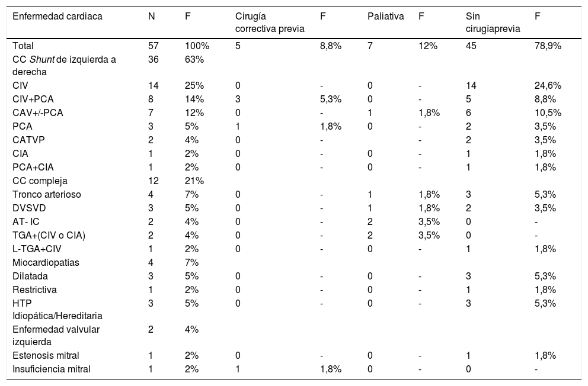
Task: Click the 'Tronco arterioso' row label
Action: (47, 194)
